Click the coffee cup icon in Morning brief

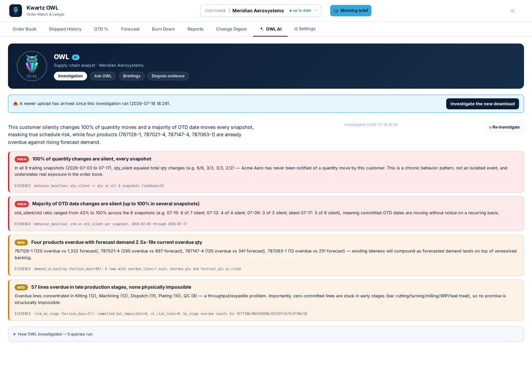pyautogui.click(x=336, y=11)
